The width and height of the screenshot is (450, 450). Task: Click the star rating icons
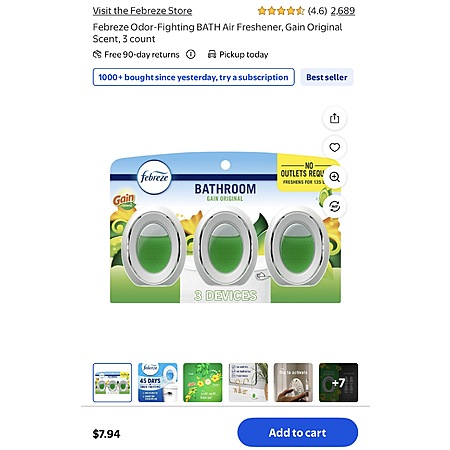[281, 11]
